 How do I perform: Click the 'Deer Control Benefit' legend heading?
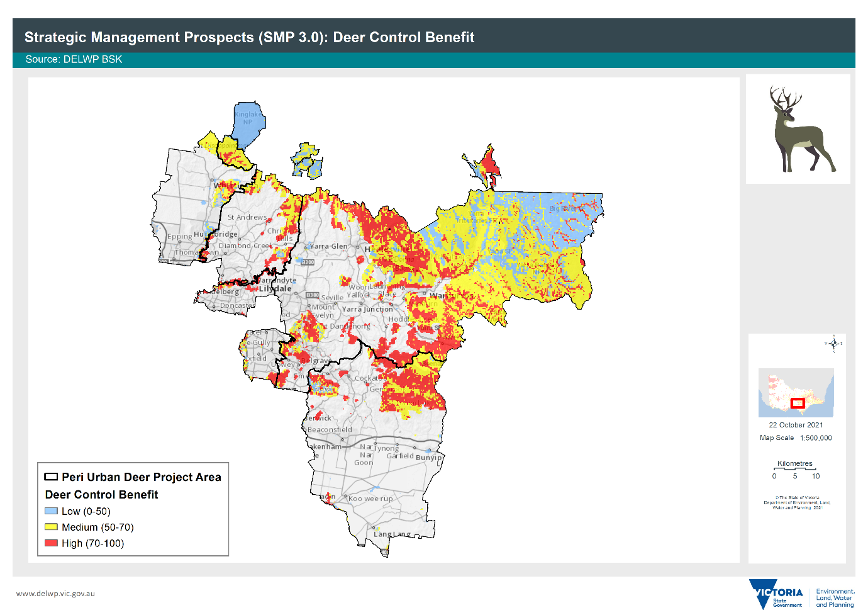(101, 495)
